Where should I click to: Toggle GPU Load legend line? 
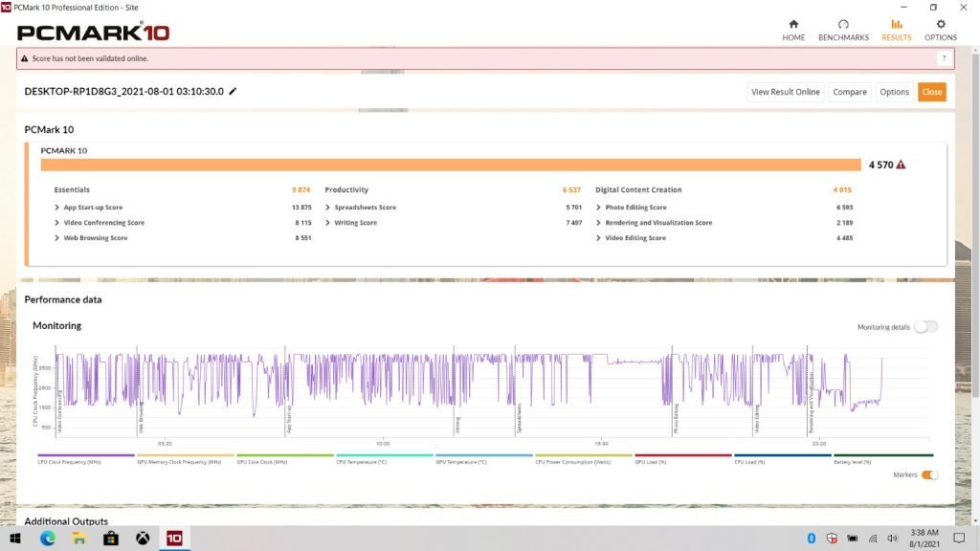point(682,455)
